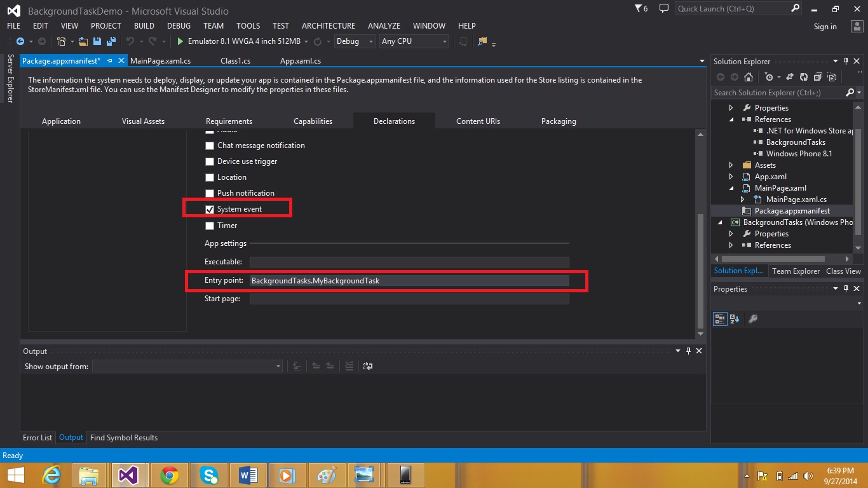The image size is (868, 488).
Task: Click the Executable text field
Action: coord(409,262)
